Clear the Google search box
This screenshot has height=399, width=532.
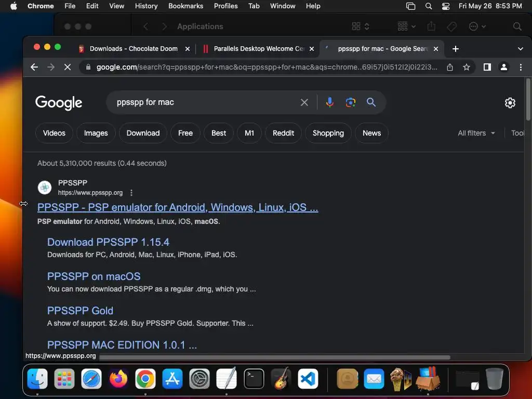pyautogui.click(x=304, y=102)
